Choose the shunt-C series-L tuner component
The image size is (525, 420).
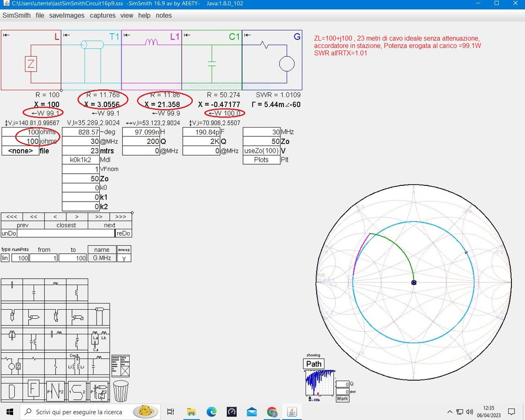[99, 364]
